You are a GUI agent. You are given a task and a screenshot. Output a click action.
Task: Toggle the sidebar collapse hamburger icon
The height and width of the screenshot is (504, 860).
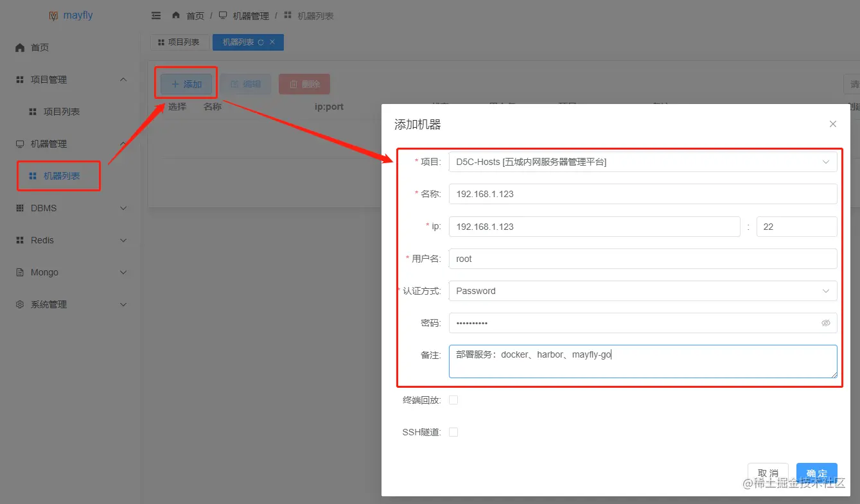(x=156, y=15)
